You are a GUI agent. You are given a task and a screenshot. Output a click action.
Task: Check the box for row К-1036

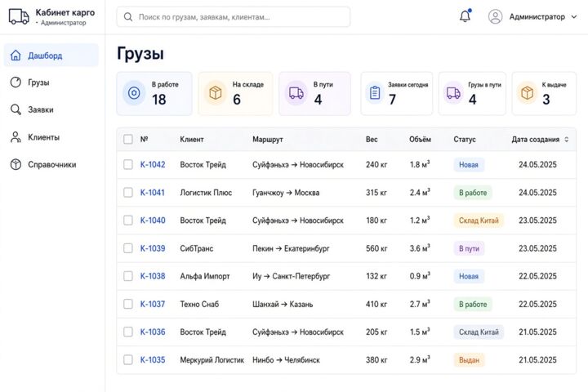click(x=128, y=332)
